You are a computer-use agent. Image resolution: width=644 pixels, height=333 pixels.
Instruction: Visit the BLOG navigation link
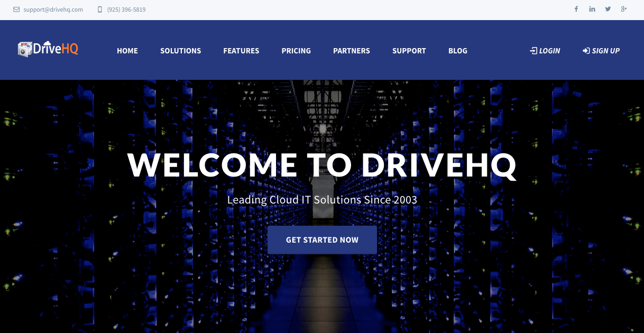(458, 51)
